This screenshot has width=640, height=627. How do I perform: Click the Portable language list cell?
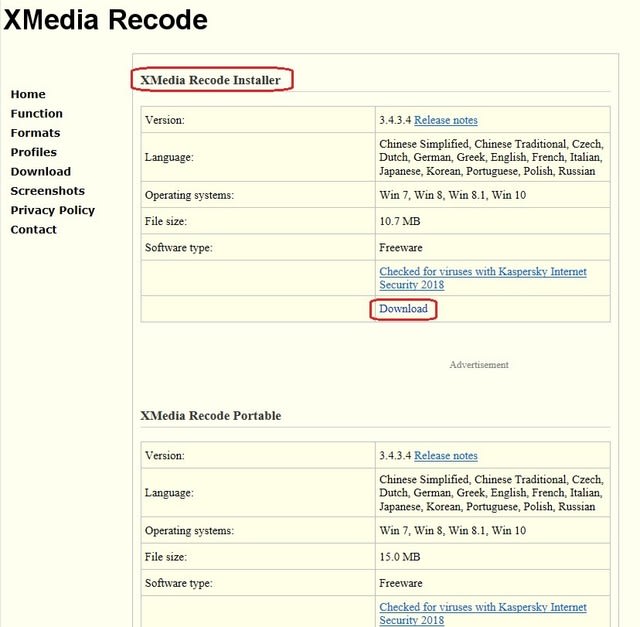pyautogui.click(x=493, y=493)
